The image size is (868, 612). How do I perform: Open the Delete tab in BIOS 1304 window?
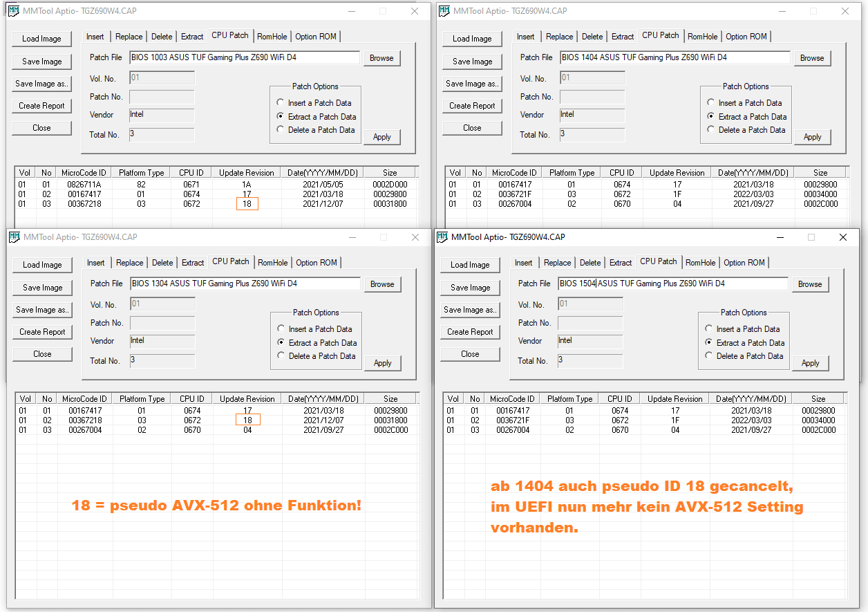pyautogui.click(x=162, y=263)
